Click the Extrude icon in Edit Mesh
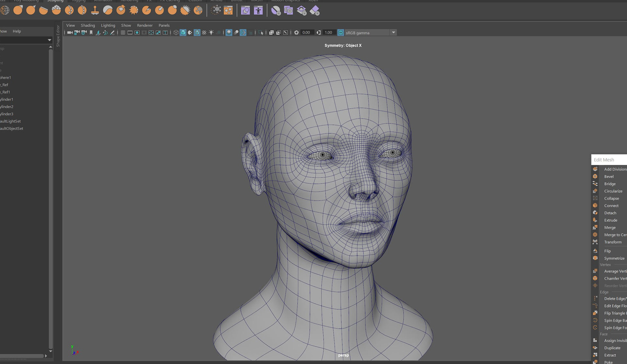 coord(595,220)
